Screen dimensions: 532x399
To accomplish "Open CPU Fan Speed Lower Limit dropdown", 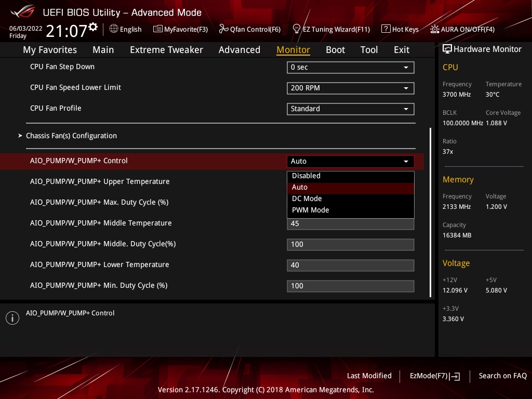I will (351, 88).
